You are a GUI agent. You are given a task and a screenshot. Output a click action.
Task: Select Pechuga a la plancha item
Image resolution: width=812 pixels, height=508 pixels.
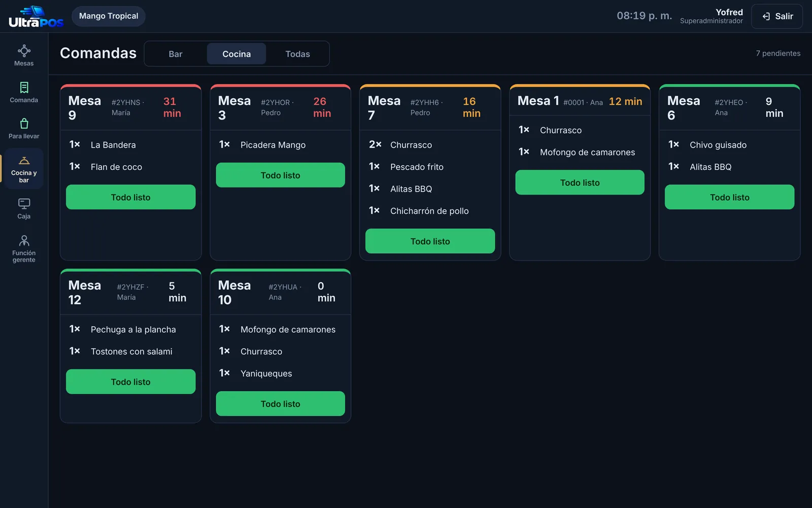130,329
